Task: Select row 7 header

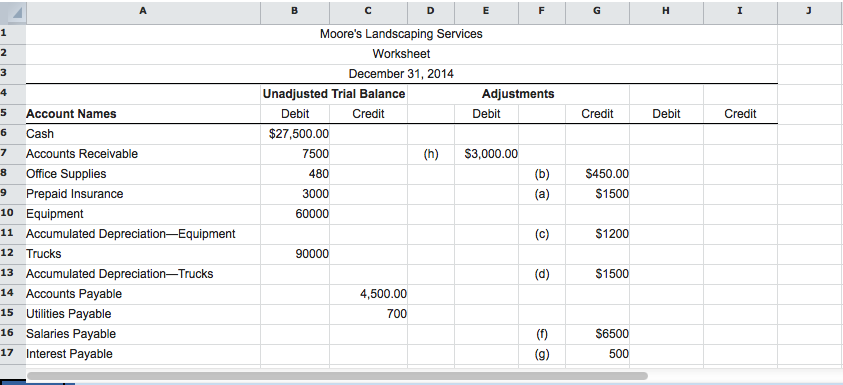Action: (5, 154)
